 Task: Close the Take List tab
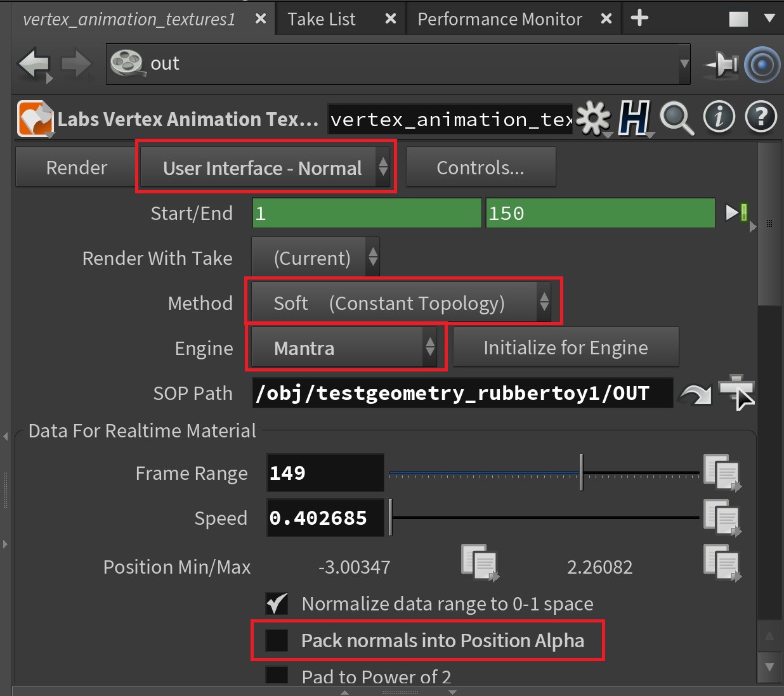(391, 19)
